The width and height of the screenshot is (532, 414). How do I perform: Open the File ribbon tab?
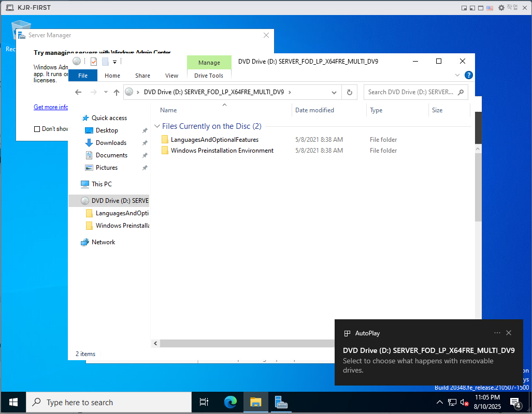83,75
